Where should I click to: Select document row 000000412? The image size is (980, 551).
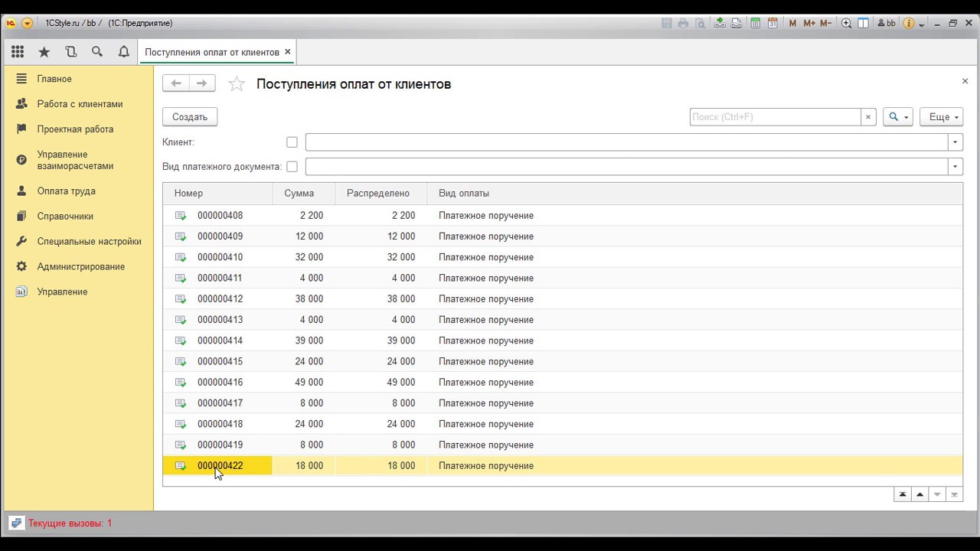point(563,299)
